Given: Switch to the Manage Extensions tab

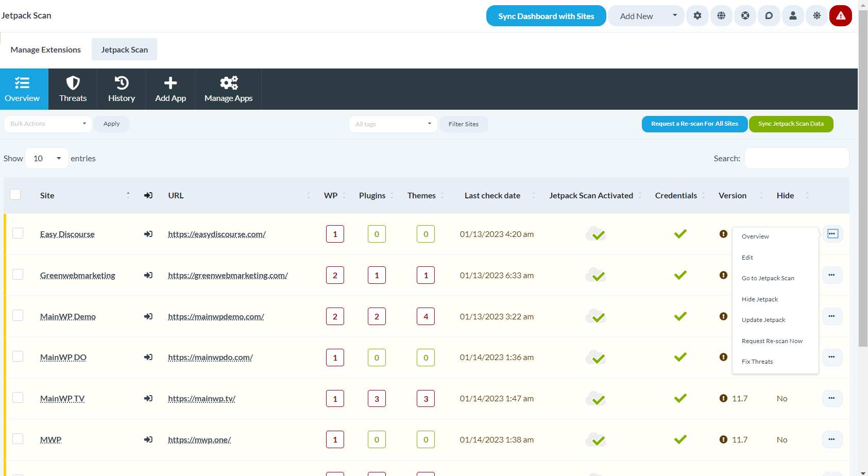Looking at the screenshot, I should pyautogui.click(x=46, y=49).
